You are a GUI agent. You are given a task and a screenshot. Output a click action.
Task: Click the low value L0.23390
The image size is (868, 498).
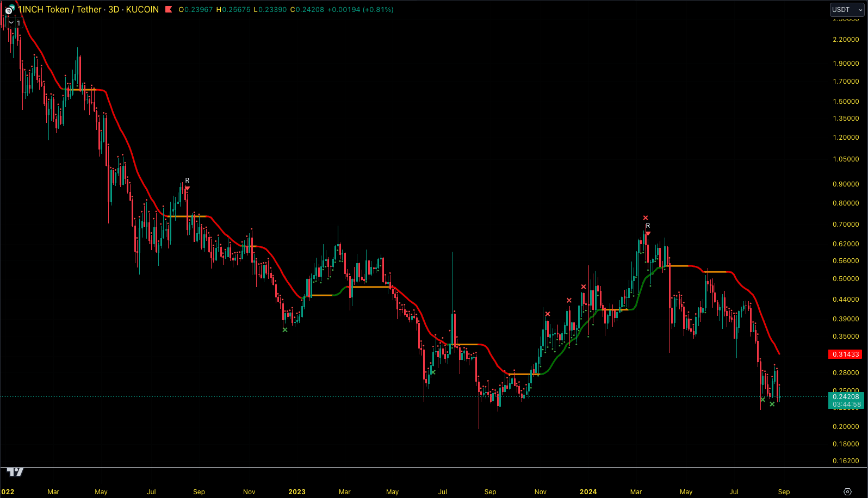[x=270, y=9]
